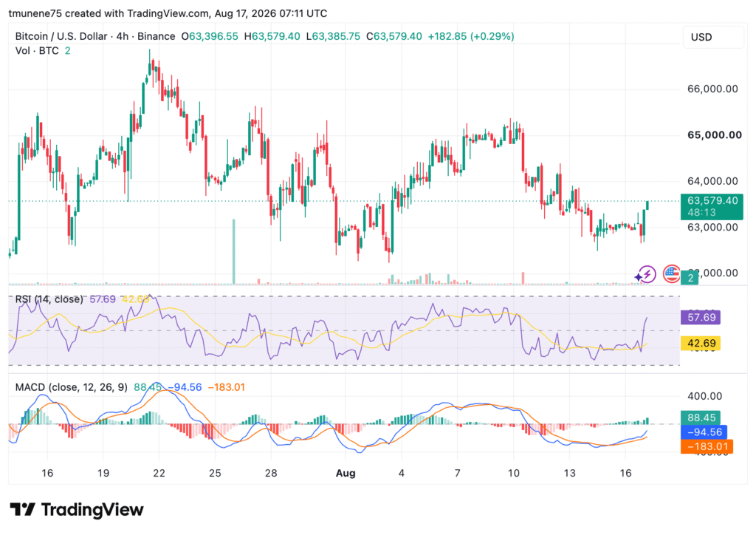Click the 64,000.00 price axis label
This screenshot has height=535, width=756.
point(712,181)
